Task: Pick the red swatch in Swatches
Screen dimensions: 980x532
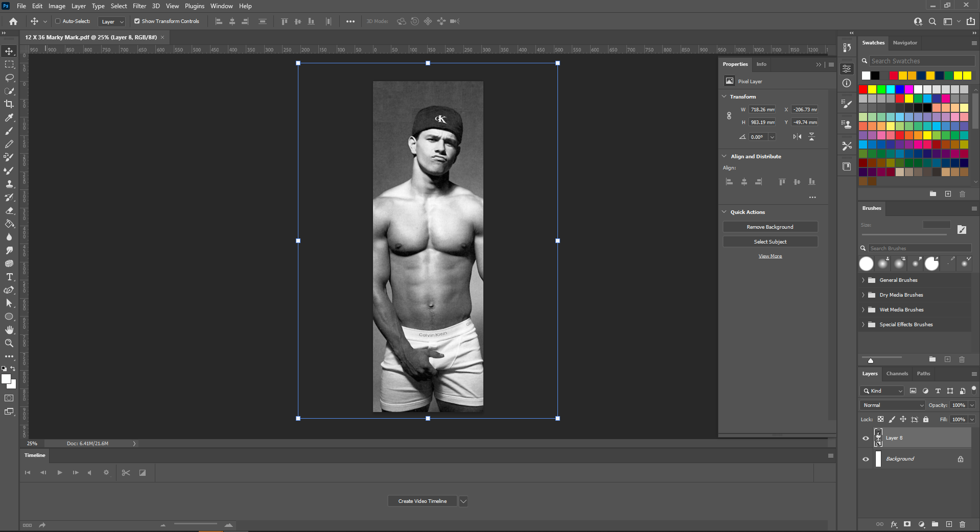Action: coord(864,89)
